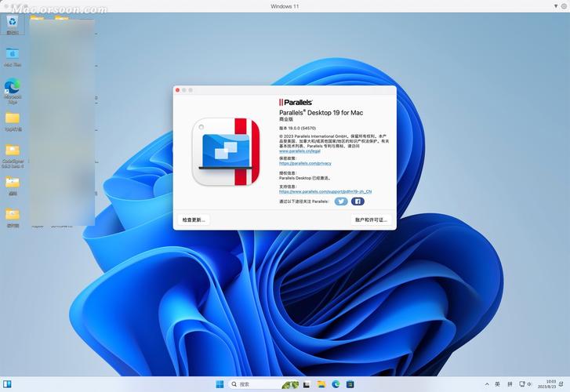Open the Parallels support pdfm19-zh_CN link

coord(325,191)
